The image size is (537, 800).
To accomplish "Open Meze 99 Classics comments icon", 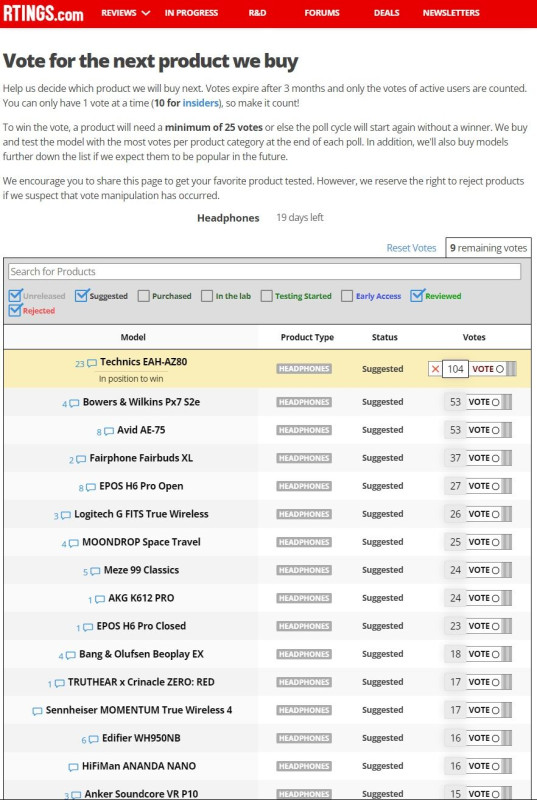I will tap(92, 572).
